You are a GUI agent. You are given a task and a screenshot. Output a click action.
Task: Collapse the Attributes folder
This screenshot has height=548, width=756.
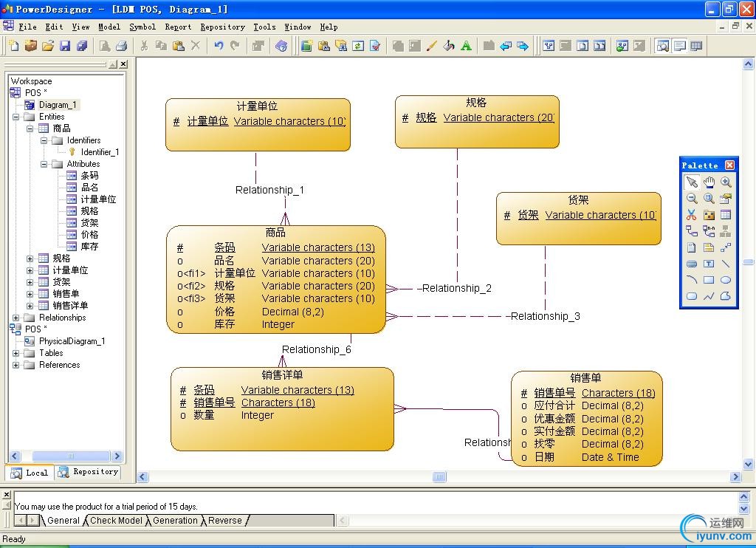pyautogui.click(x=44, y=164)
